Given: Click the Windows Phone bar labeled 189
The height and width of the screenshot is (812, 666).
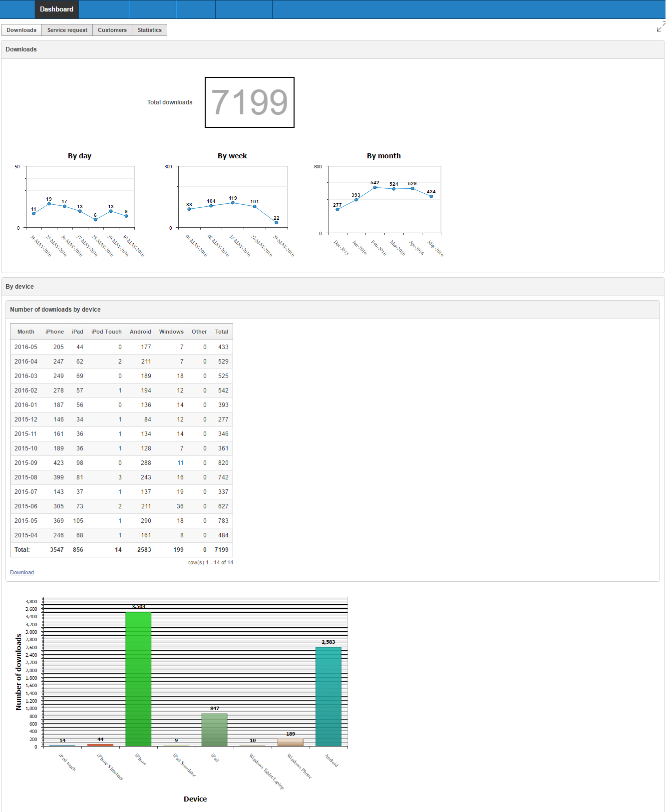Looking at the screenshot, I should 291,743.
